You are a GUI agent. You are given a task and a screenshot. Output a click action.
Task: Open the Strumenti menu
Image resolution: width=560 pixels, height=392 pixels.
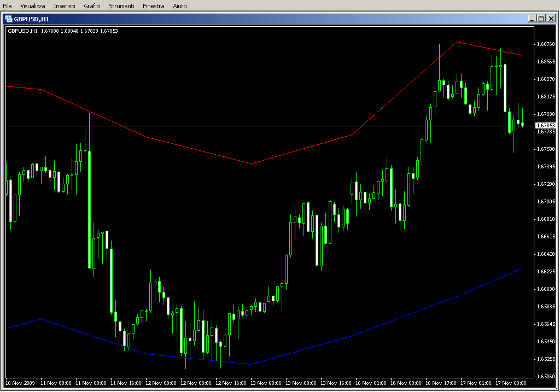pos(121,6)
